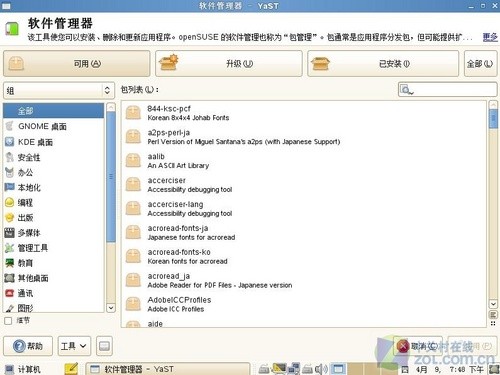Select the KDE 桌面 group

coord(53,142)
